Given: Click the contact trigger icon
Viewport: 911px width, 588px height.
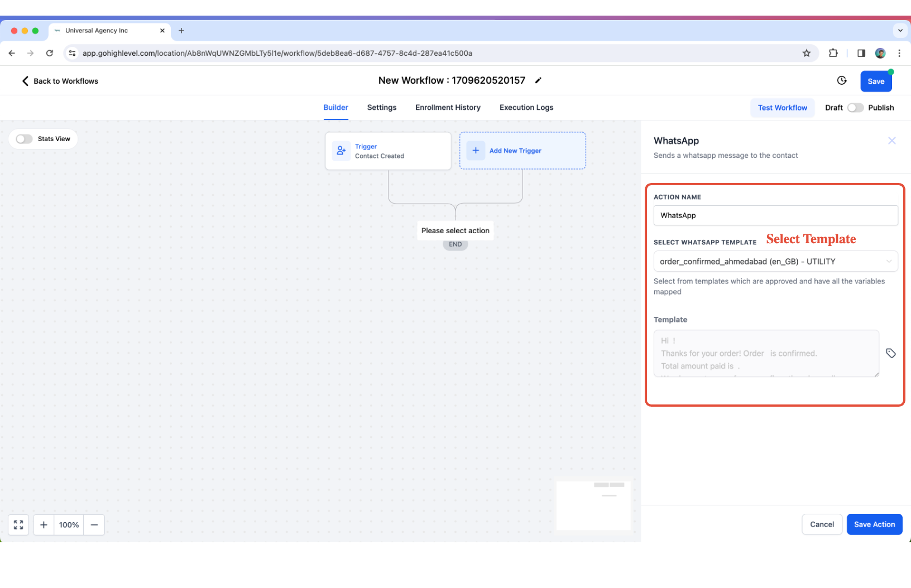Looking at the screenshot, I should click(x=341, y=151).
